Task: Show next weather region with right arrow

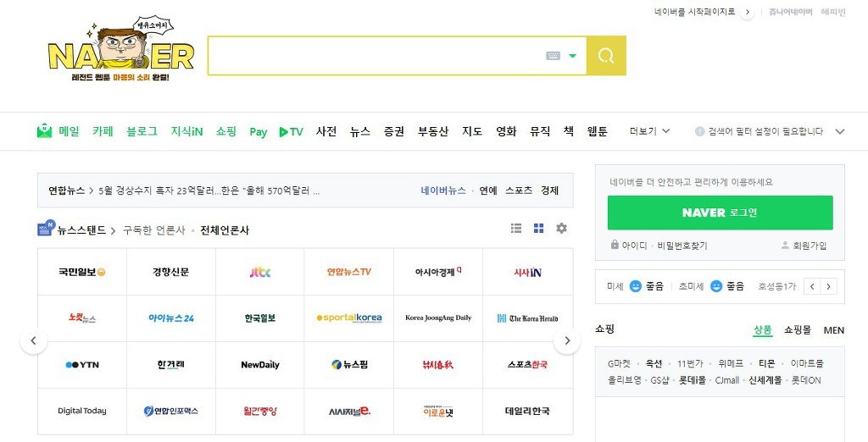Action: pos(829,286)
